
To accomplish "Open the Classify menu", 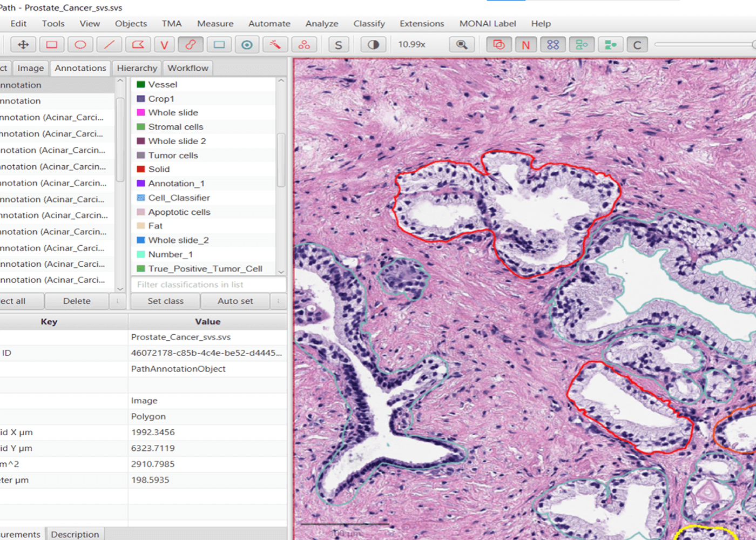I will pos(369,24).
